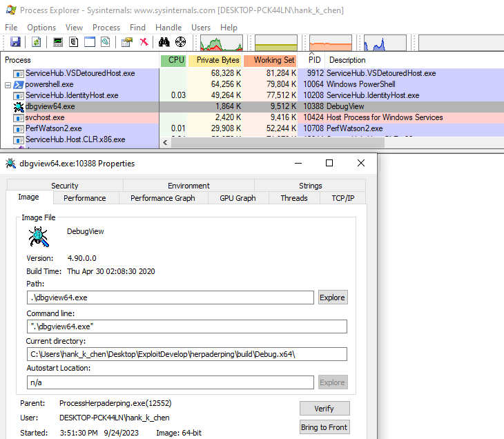504x439 pixels.
Task: Click the Autostart Location field
Action: 171,382
